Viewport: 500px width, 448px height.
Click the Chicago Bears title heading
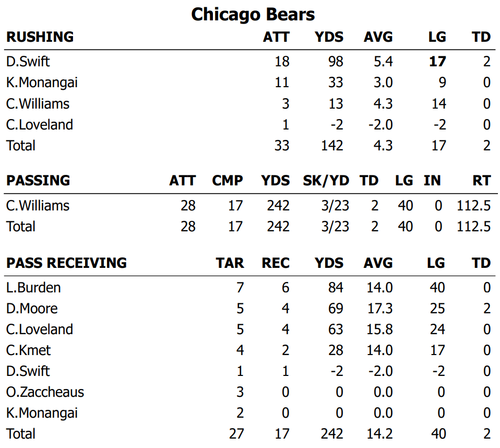[253, 14]
